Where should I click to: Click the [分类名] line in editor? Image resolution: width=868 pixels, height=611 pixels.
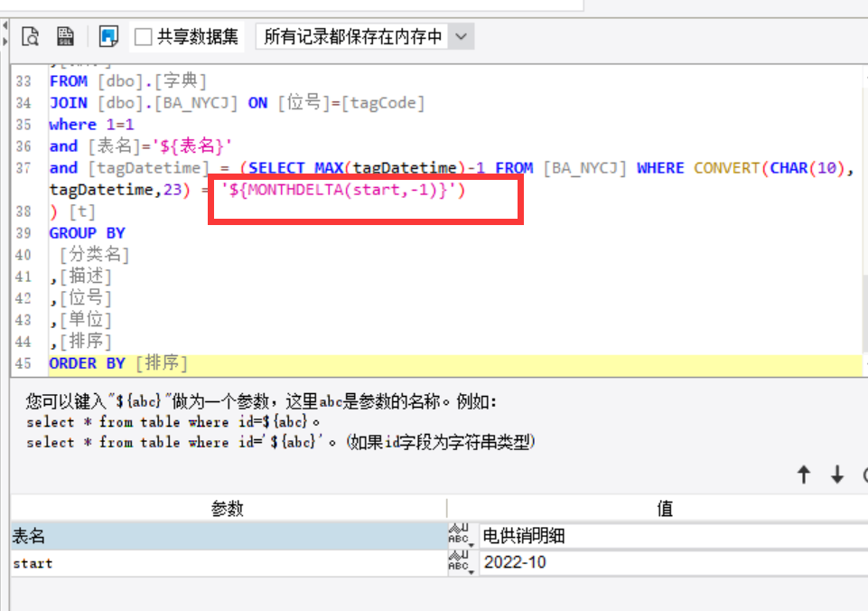[x=94, y=255]
